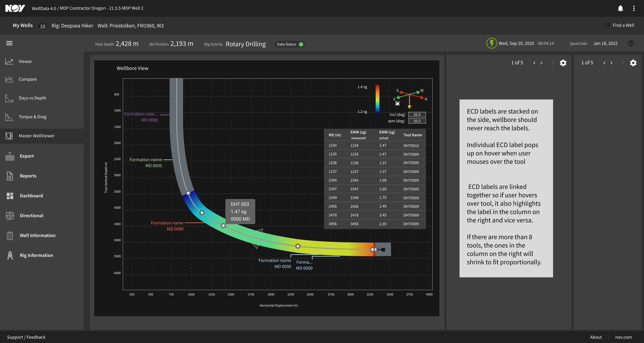
Task: Select the table row with MD 3456
Action: pyautogui.click(x=375, y=224)
